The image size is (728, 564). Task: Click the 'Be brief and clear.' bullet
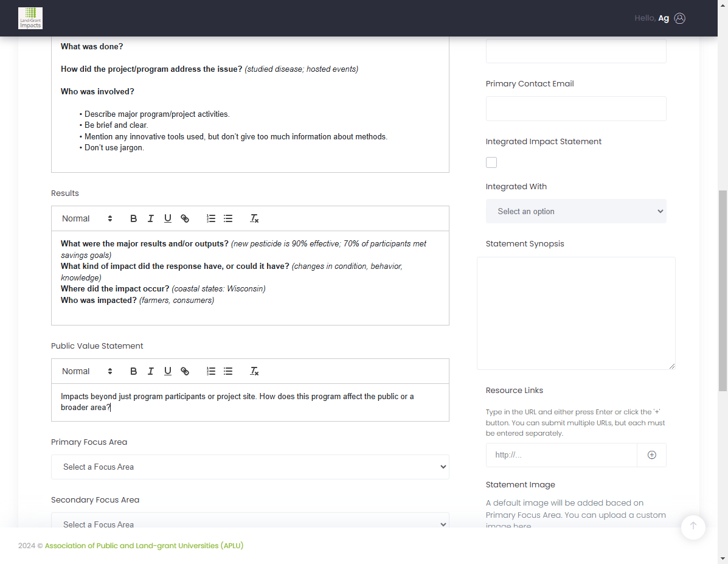coord(116,125)
